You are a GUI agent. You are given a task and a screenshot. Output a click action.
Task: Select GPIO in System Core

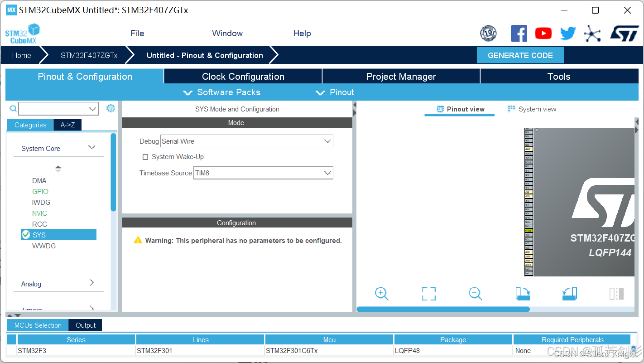pos(40,191)
